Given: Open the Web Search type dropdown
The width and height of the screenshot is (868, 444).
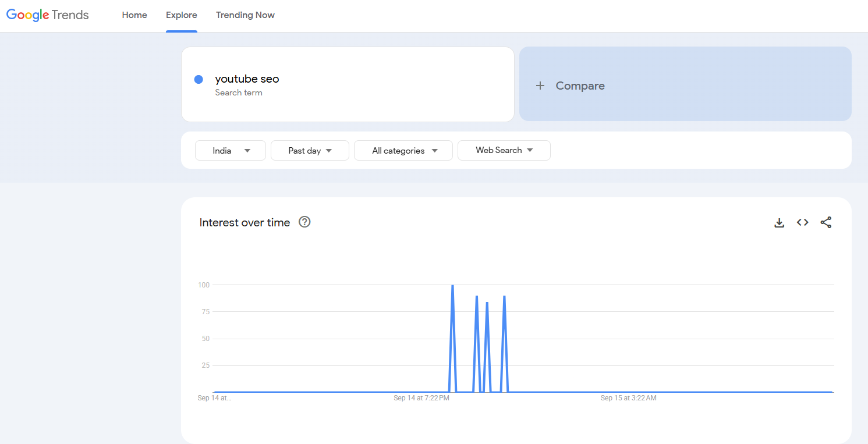Looking at the screenshot, I should [504, 150].
